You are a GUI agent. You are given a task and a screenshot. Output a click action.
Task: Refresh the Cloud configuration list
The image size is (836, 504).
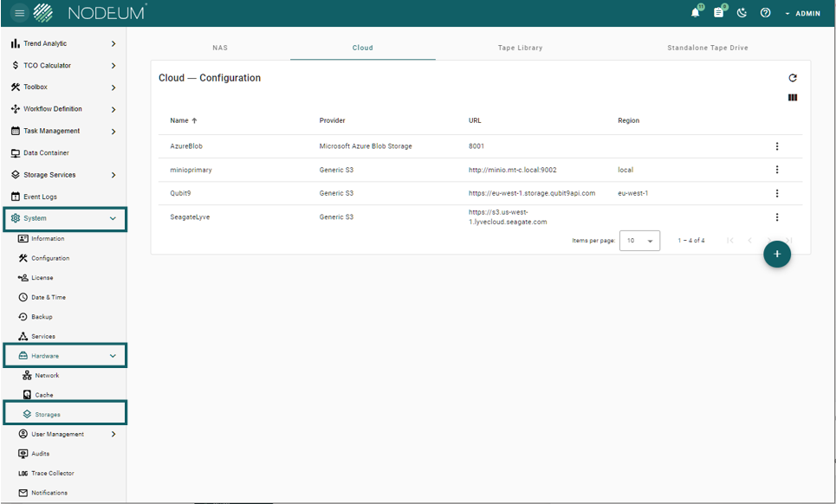(793, 78)
